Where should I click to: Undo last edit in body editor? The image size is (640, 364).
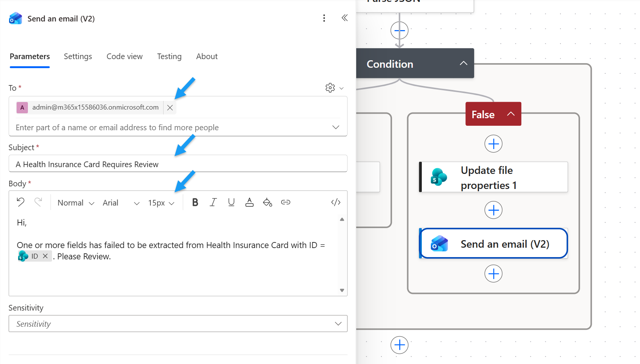21,202
